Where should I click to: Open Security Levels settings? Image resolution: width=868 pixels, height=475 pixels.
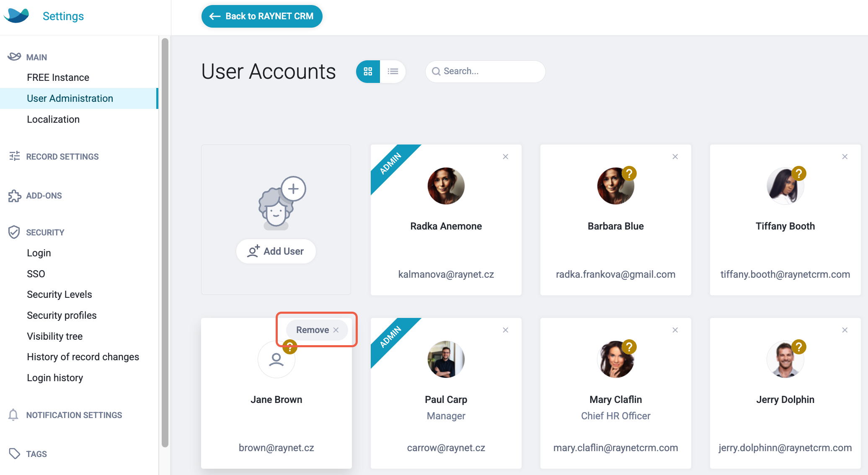click(x=59, y=294)
